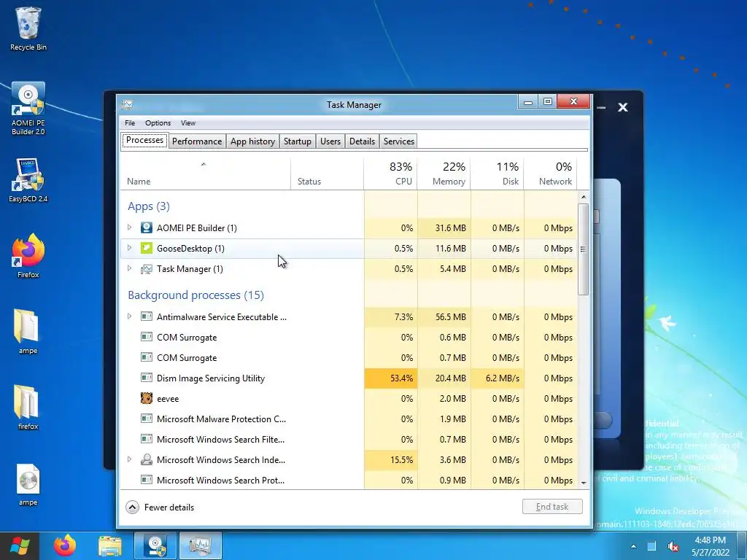Switch to the Details tab
Screen dimensions: 747x560
tap(362, 141)
